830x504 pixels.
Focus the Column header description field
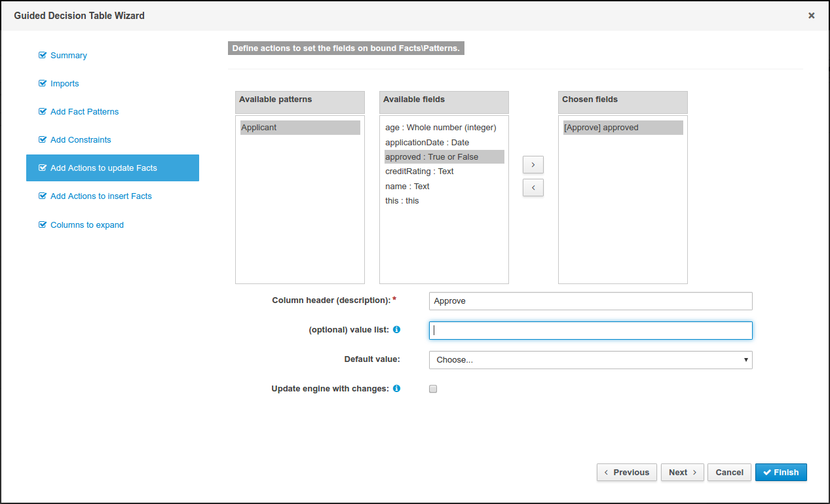click(590, 301)
